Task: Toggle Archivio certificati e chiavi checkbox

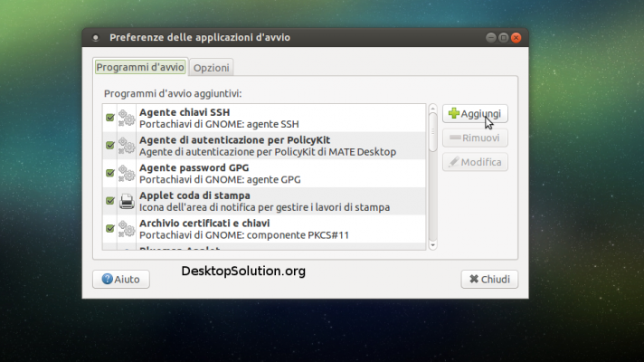Action: click(109, 228)
